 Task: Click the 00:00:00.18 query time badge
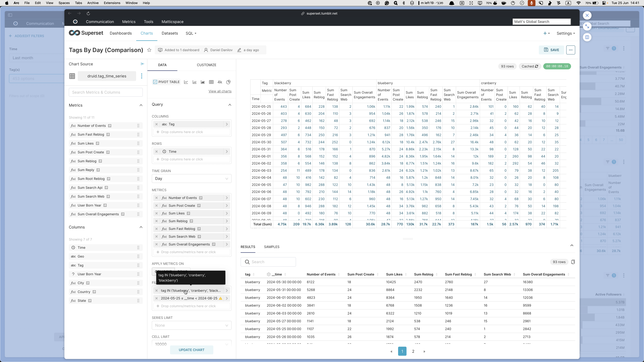pyautogui.click(x=557, y=66)
